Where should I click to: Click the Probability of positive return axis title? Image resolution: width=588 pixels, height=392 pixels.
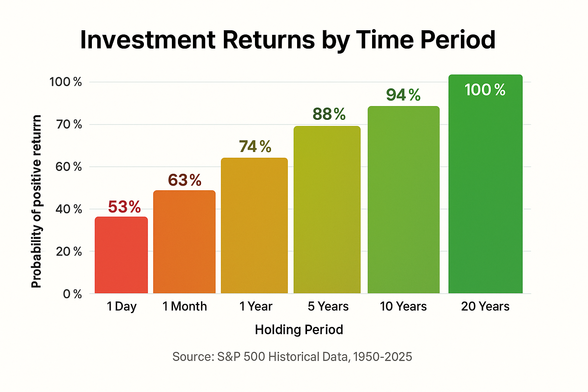click(36, 201)
